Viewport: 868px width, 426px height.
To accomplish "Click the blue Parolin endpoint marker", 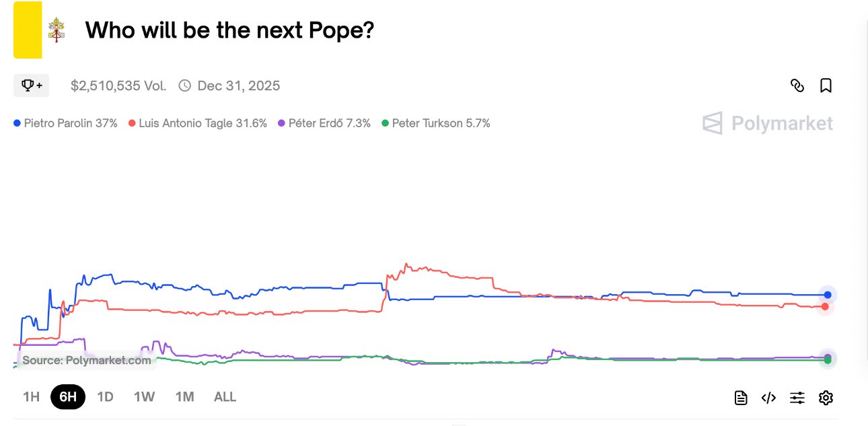I will coord(828,295).
